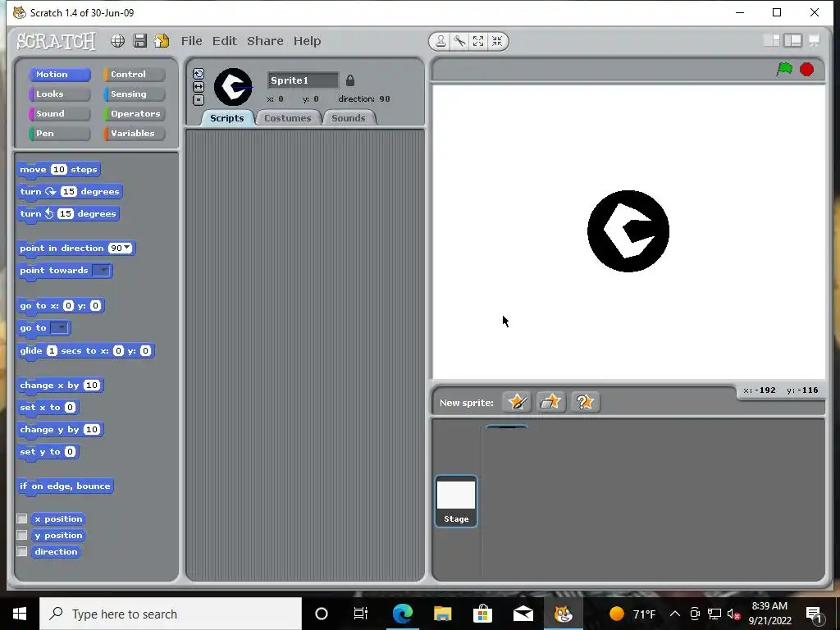Paint a new sprite
Viewport: 840px width, 630px height.
(517, 402)
